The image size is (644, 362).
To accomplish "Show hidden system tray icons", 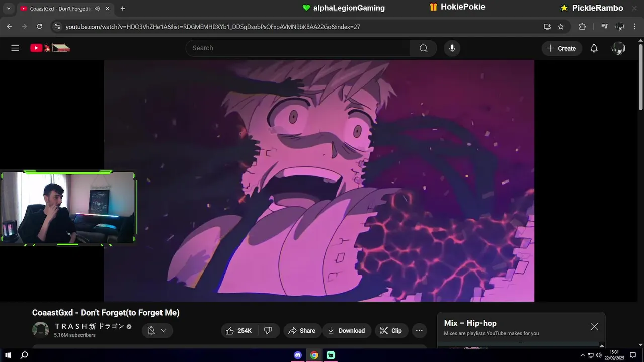I will (583, 355).
